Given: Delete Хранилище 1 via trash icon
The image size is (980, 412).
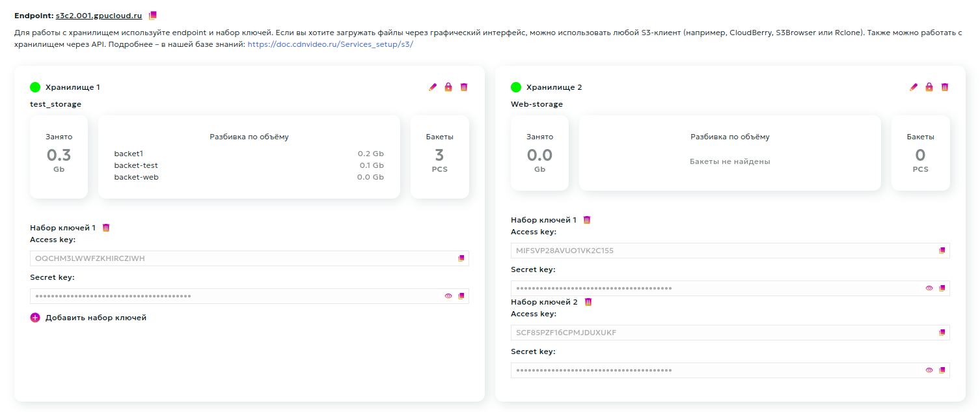Looking at the screenshot, I should [x=463, y=87].
